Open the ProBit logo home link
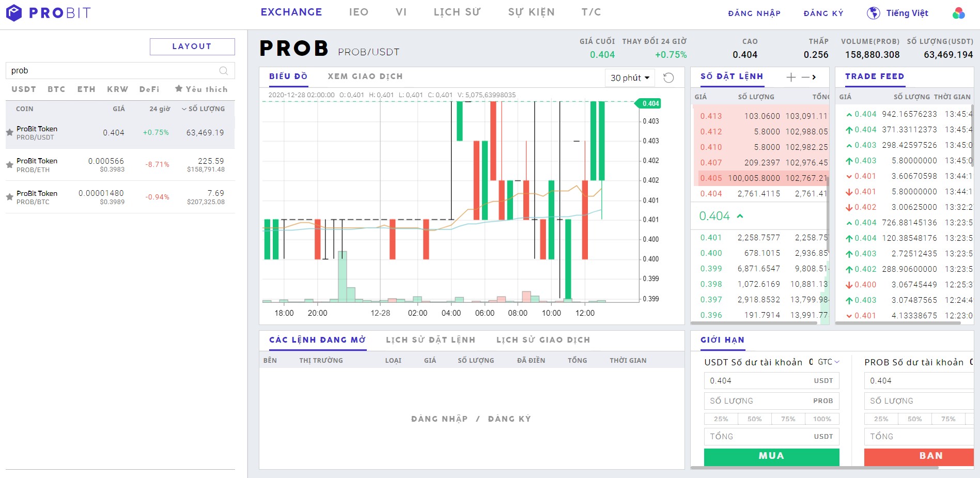 click(x=48, y=12)
